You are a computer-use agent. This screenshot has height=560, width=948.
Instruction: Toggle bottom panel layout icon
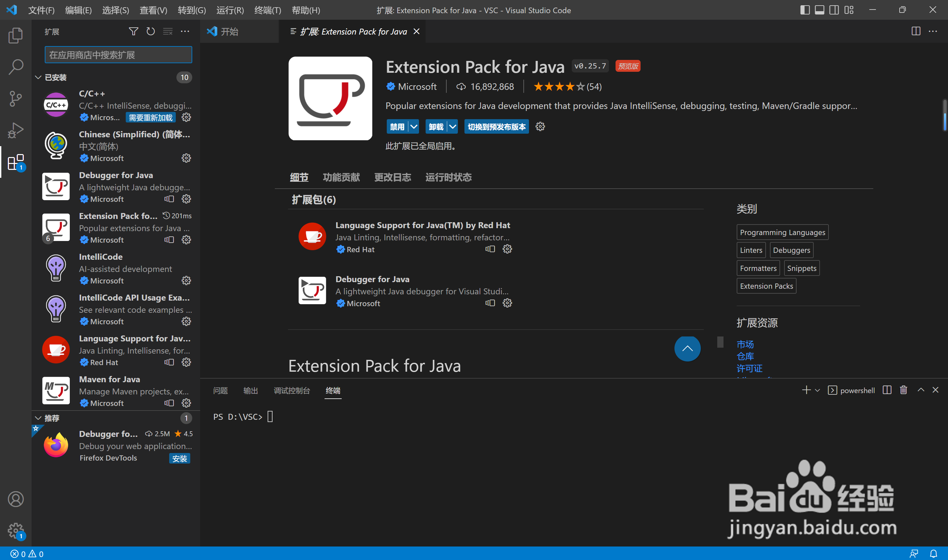pos(819,10)
